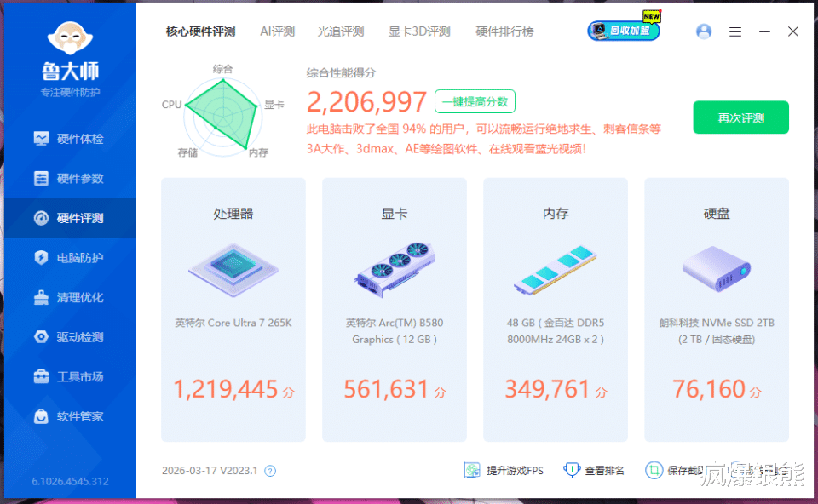Click the graphics score 561,631

pyautogui.click(x=386, y=389)
